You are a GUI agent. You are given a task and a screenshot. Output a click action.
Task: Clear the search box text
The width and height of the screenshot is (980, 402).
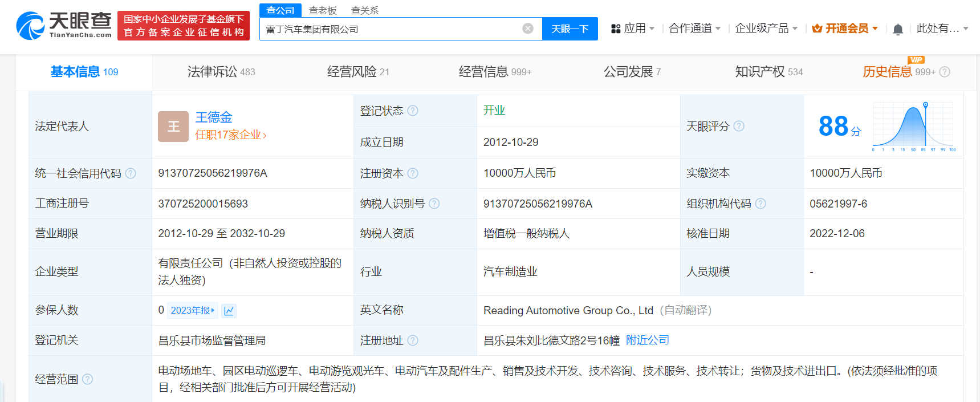[528, 29]
